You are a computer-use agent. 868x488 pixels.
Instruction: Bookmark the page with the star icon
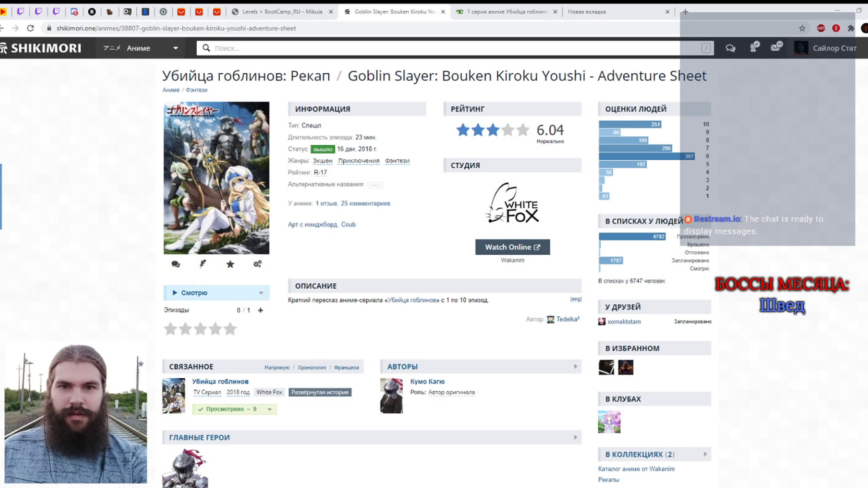click(x=802, y=28)
